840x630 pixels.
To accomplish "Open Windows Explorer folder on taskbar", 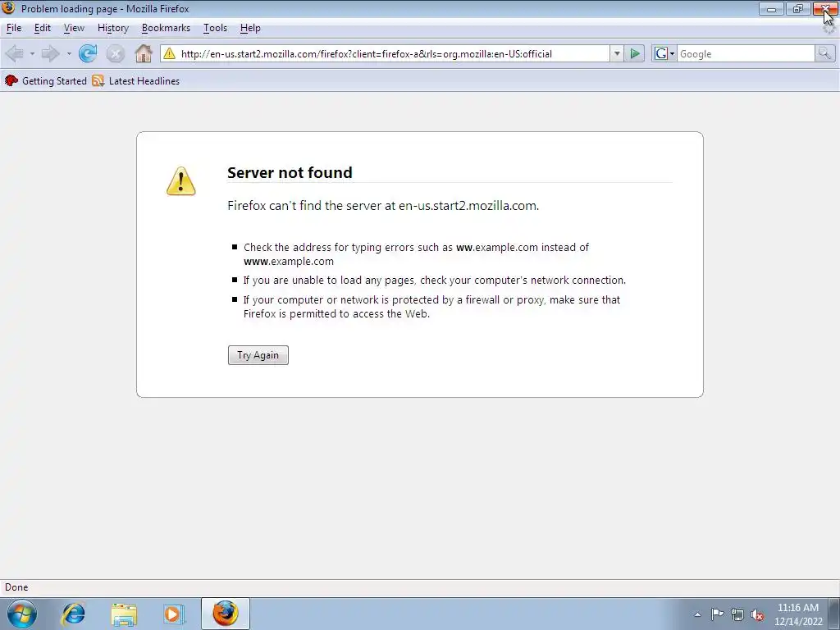I will (124, 614).
